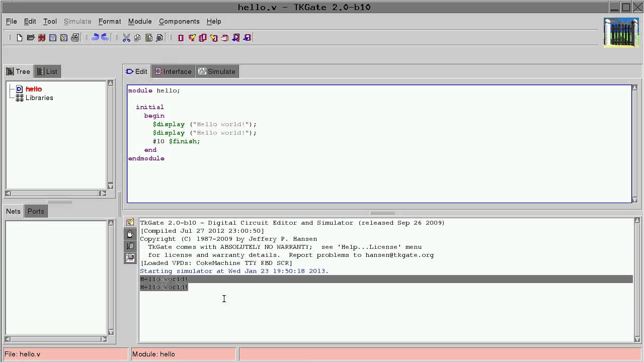Click the Save As disk-with-pencil icon

pyautogui.click(x=64, y=38)
